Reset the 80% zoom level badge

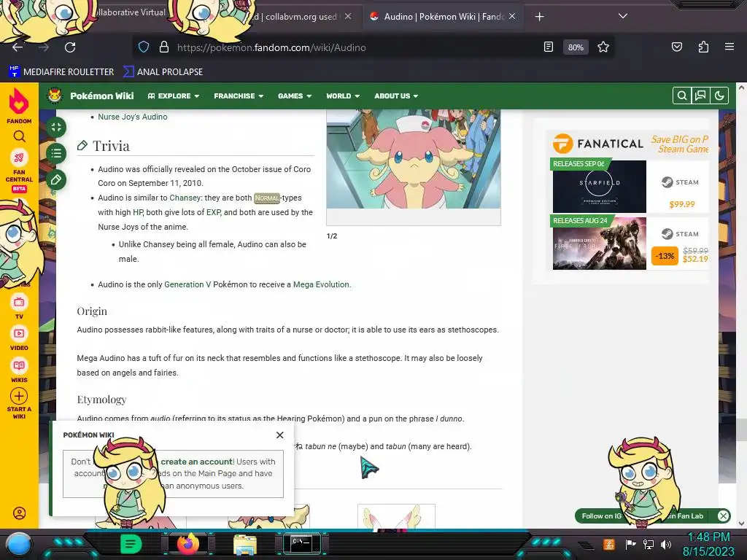pos(576,47)
